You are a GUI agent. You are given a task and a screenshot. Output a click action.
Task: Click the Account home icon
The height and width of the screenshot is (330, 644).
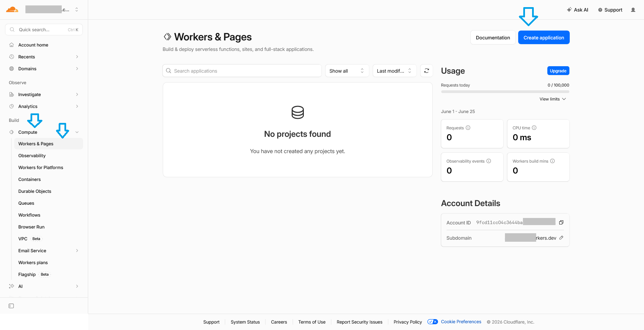pyautogui.click(x=12, y=45)
